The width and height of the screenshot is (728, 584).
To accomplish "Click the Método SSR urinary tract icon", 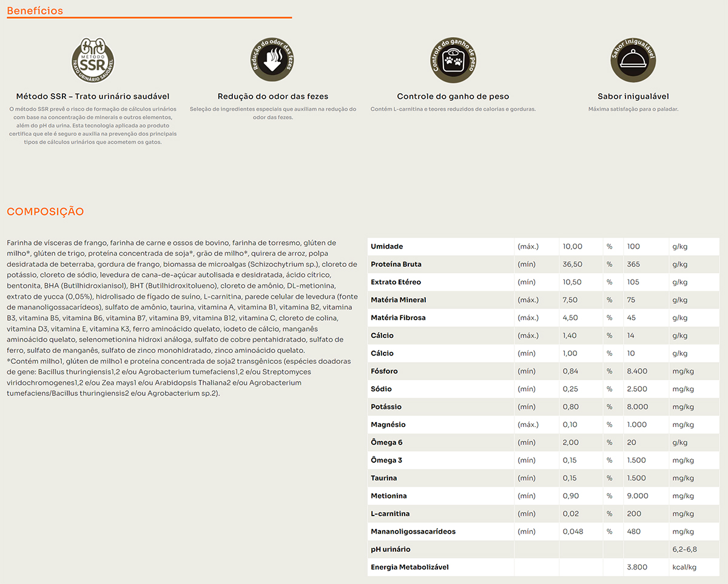I will 93,61.
